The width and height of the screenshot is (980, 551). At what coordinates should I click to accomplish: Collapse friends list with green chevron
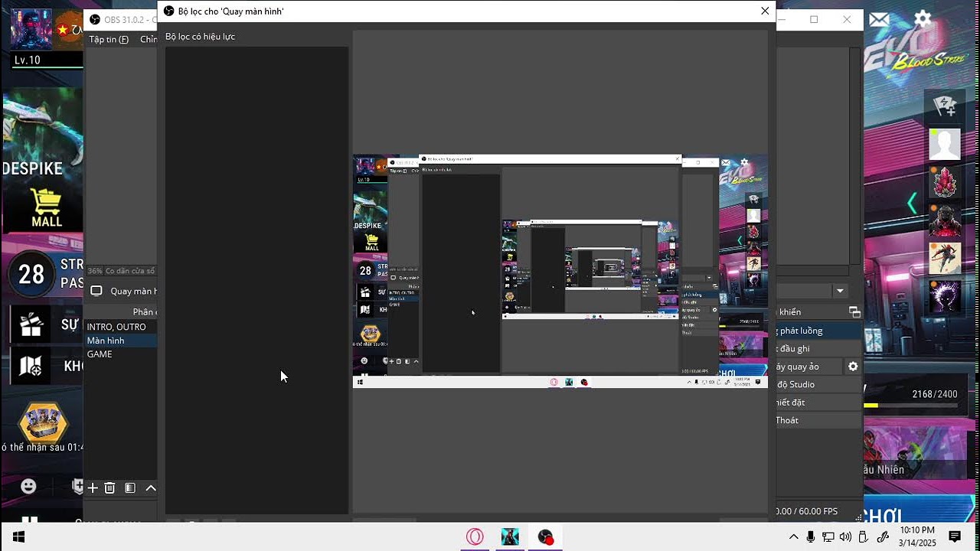click(x=912, y=204)
